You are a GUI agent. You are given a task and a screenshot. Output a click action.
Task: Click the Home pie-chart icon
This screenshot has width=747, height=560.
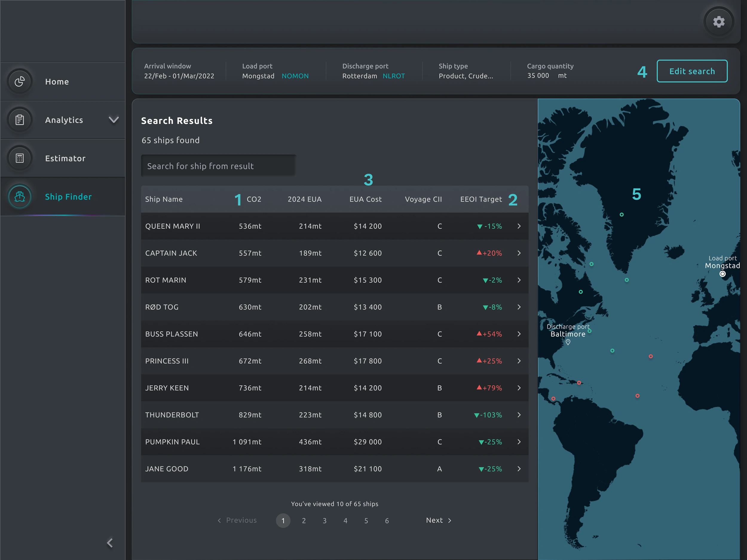click(20, 81)
